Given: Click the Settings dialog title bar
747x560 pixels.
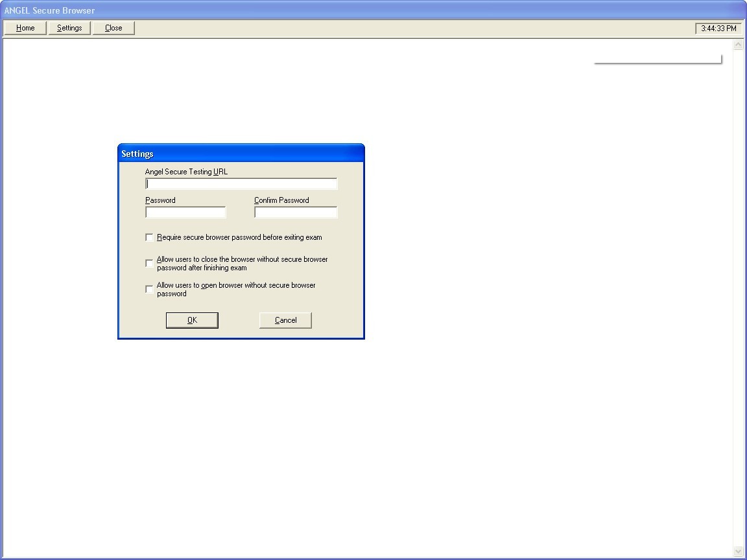Looking at the screenshot, I should click(240, 153).
